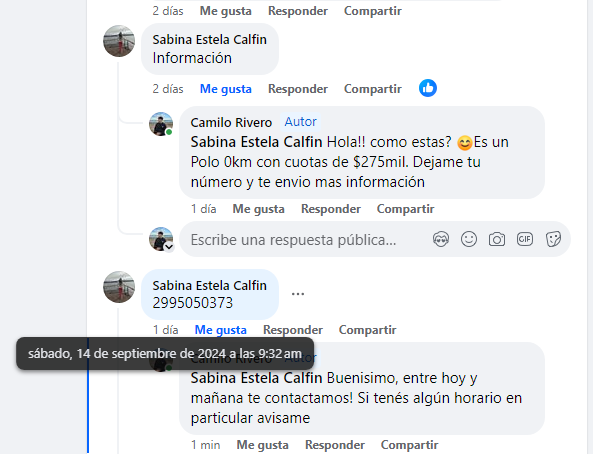Open the emoji picker in reply box
593x454 pixels.
(469, 239)
